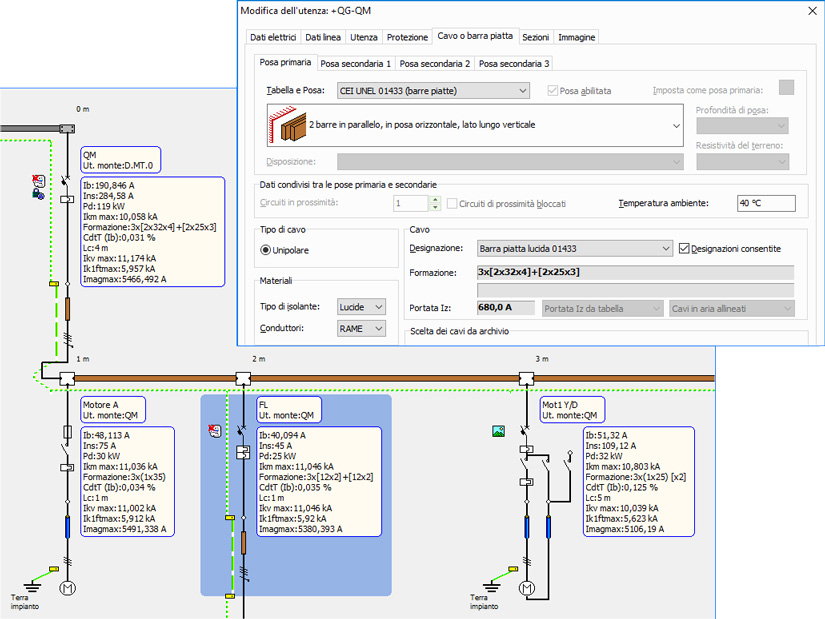Viewport: 825px width, 619px height.
Task: Click the document icon beside QM breaker
Action: pos(38,182)
